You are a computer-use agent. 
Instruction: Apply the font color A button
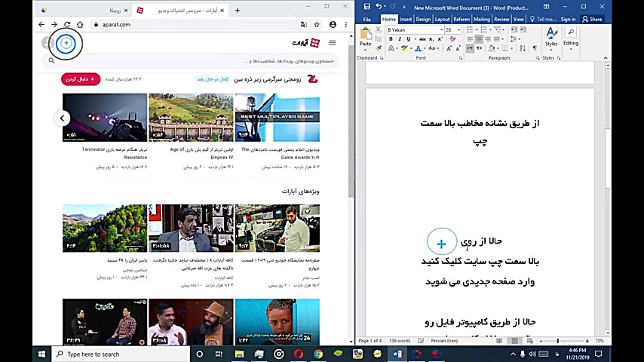(418, 48)
